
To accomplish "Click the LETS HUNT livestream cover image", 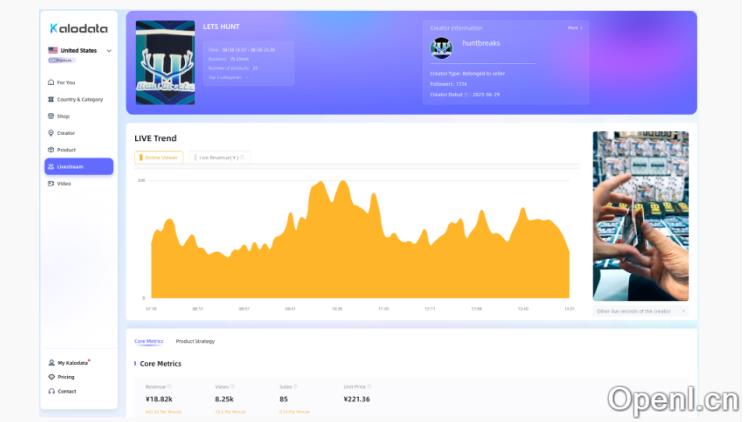I will (x=165, y=63).
